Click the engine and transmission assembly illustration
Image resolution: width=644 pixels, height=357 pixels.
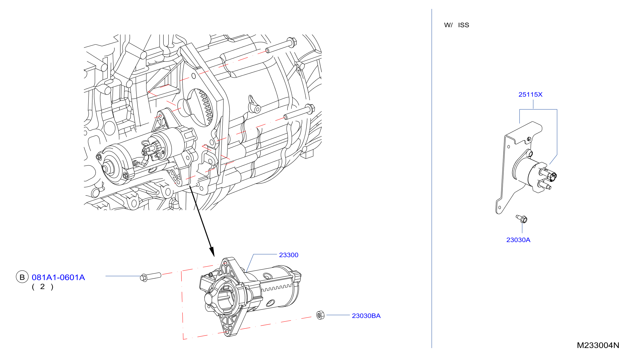pos(203,122)
